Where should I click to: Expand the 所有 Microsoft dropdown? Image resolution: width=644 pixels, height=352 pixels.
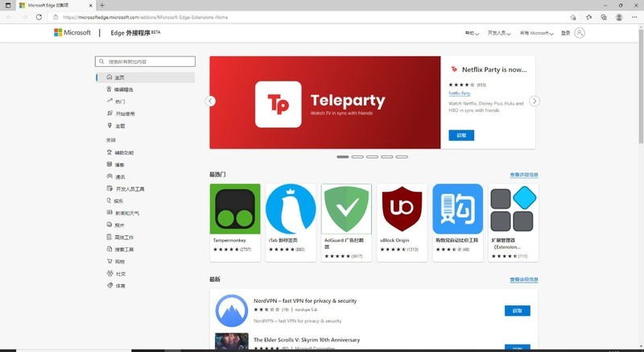[537, 33]
